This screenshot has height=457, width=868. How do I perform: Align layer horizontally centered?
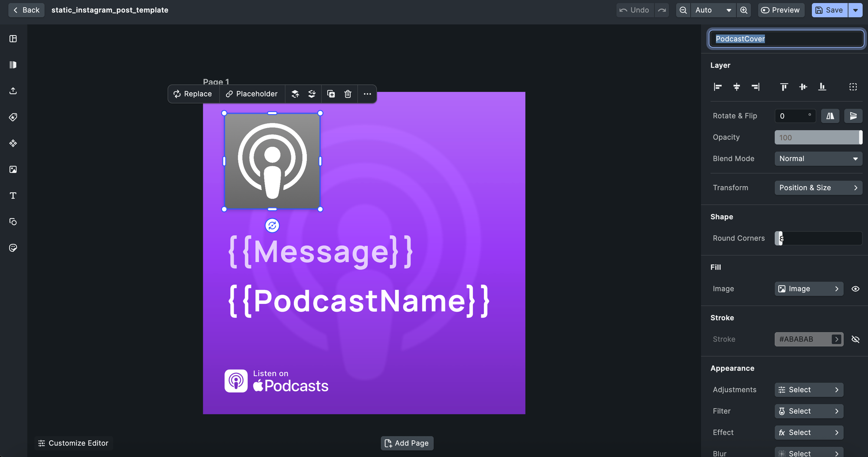(736, 87)
